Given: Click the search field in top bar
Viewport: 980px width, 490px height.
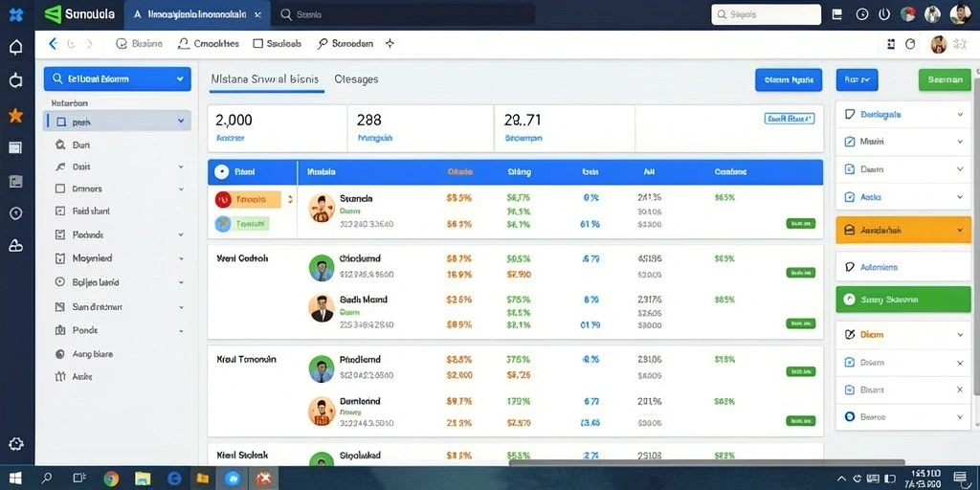Looking at the screenshot, I should pos(766,14).
